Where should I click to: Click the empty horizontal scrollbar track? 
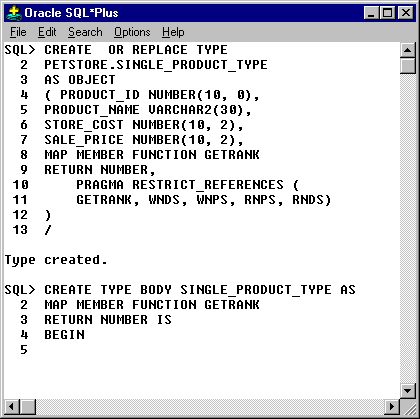click(x=210, y=407)
